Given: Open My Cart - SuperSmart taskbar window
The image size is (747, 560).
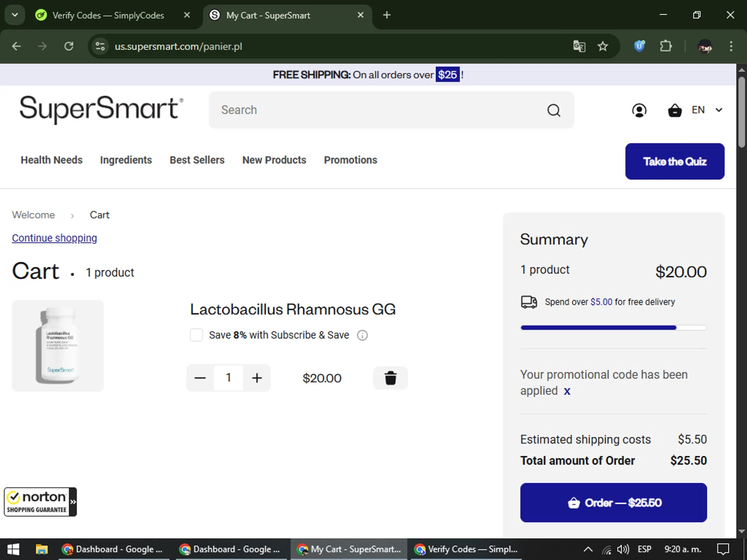Looking at the screenshot, I should 349,549.
